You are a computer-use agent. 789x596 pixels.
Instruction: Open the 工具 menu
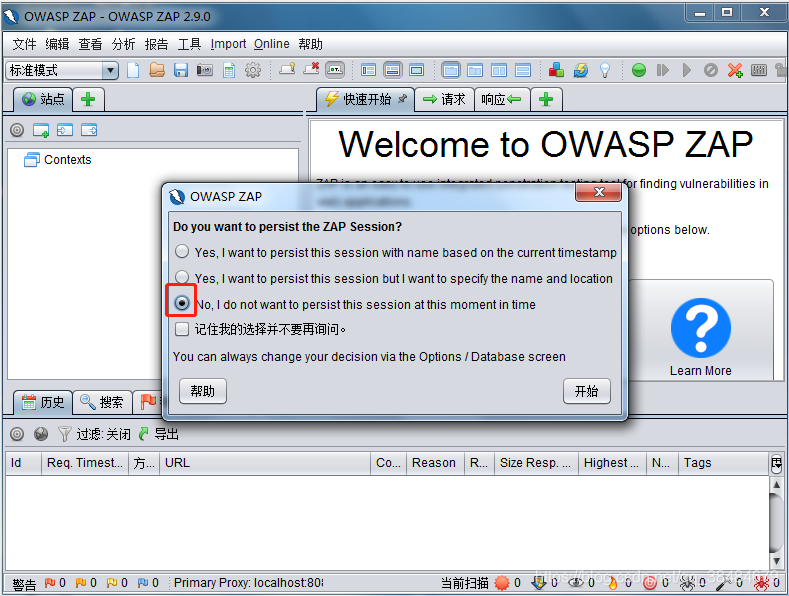coord(190,44)
